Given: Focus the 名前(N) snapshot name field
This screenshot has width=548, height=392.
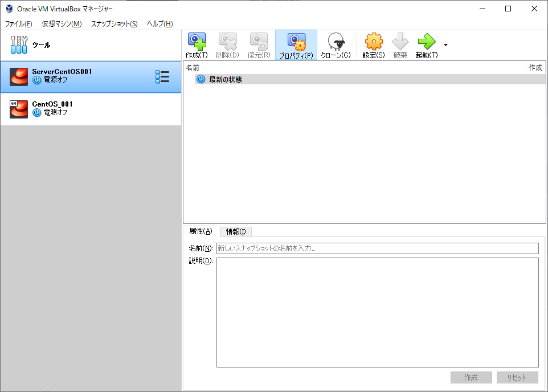Looking at the screenshot, I should point(378,248).
